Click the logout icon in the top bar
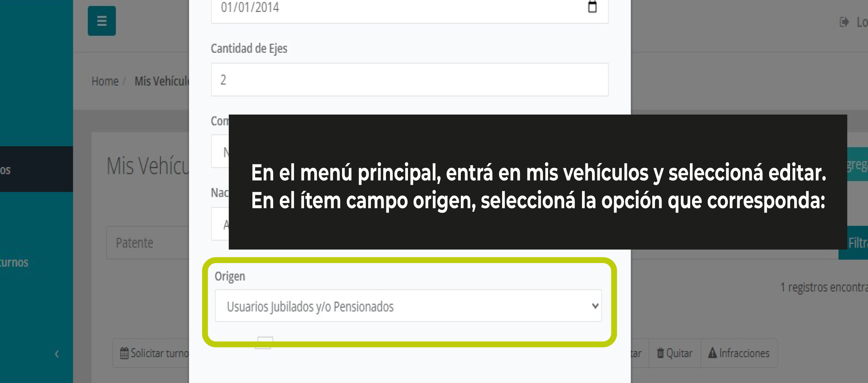Viewport: 868px width, 383px height. coord(844,22)
